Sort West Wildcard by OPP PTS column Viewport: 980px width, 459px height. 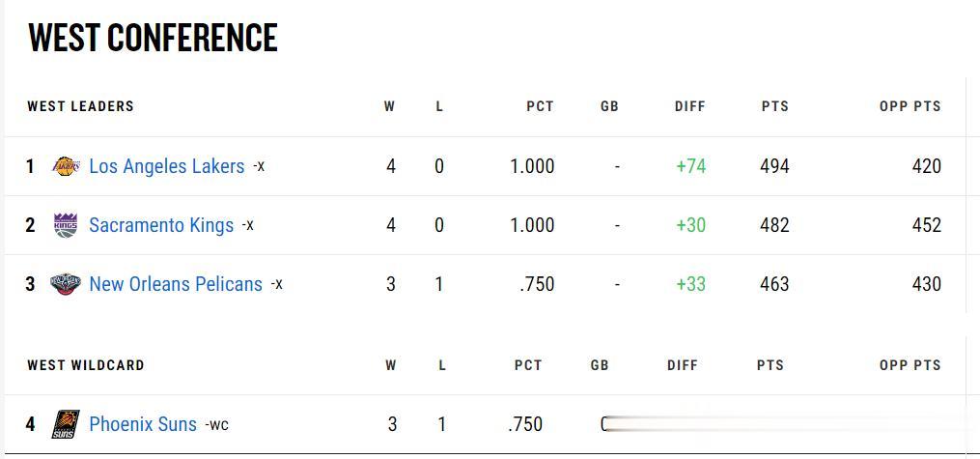(x=910, y=365)
